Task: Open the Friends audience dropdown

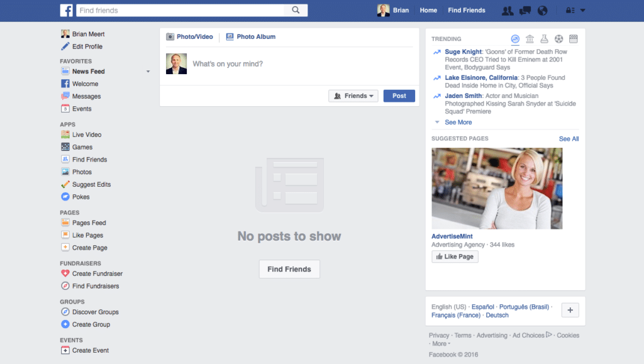Action: point(353,96)
